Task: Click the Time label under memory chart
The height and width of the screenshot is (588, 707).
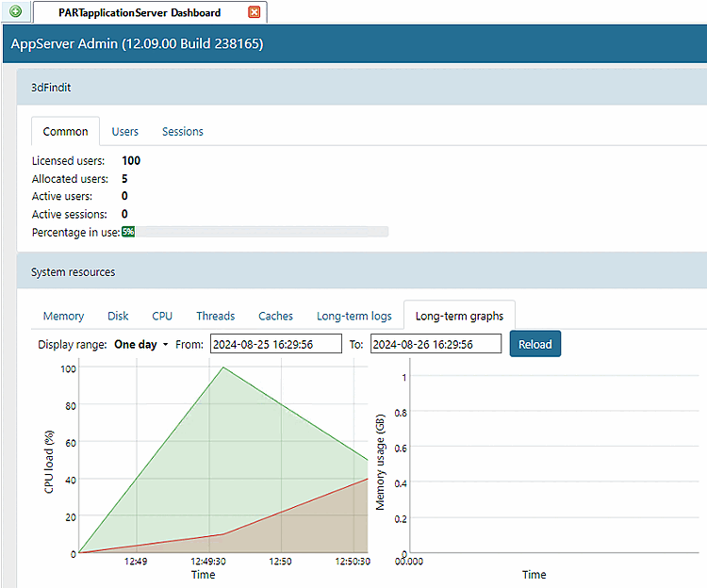Action: (x=534, y=575)
